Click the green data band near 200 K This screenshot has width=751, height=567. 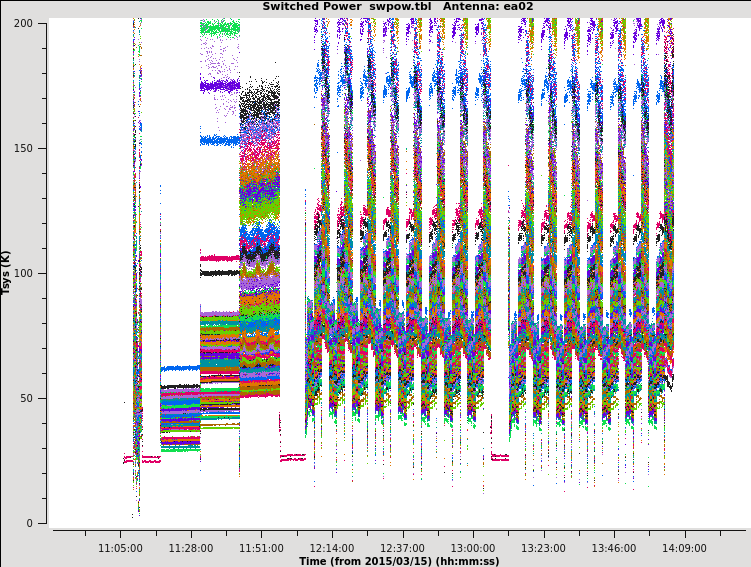(219, 28)
